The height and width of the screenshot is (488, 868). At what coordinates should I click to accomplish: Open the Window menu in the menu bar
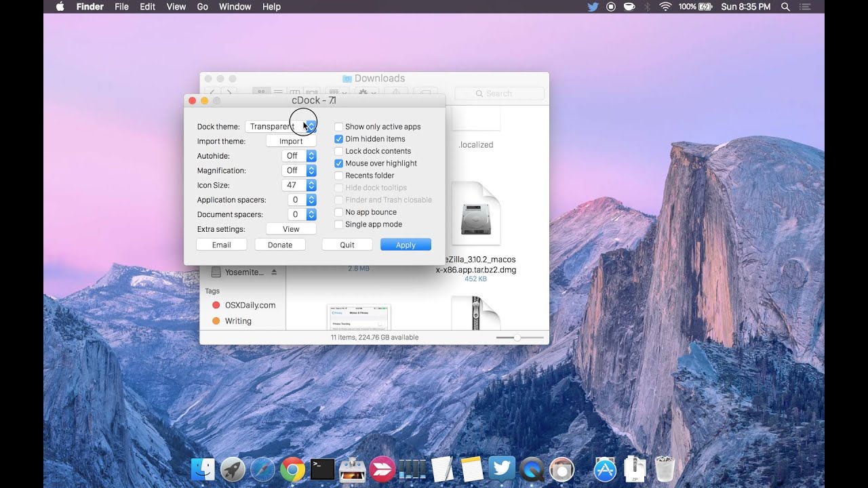(235, 7)
